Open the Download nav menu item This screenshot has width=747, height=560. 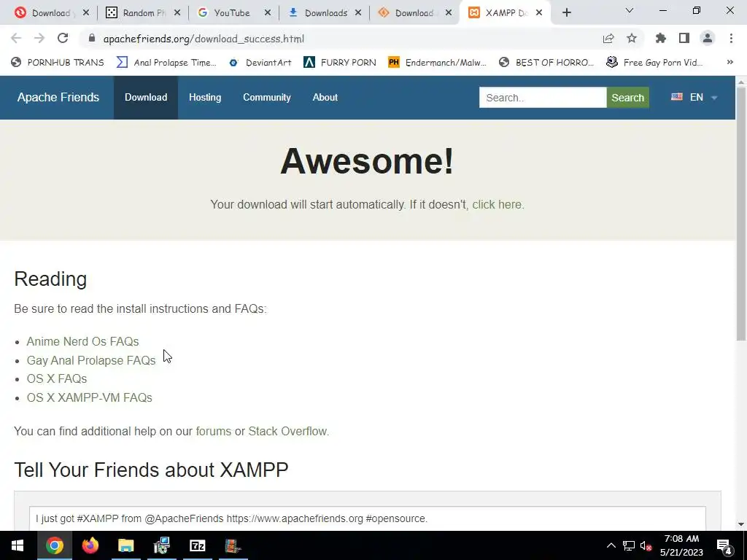point(146,97)
